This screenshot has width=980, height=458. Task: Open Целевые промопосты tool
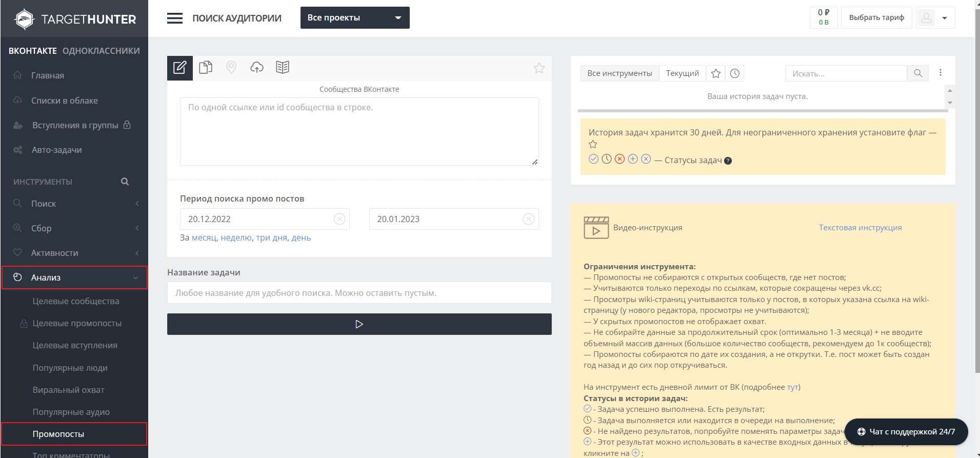pos(77,323)
